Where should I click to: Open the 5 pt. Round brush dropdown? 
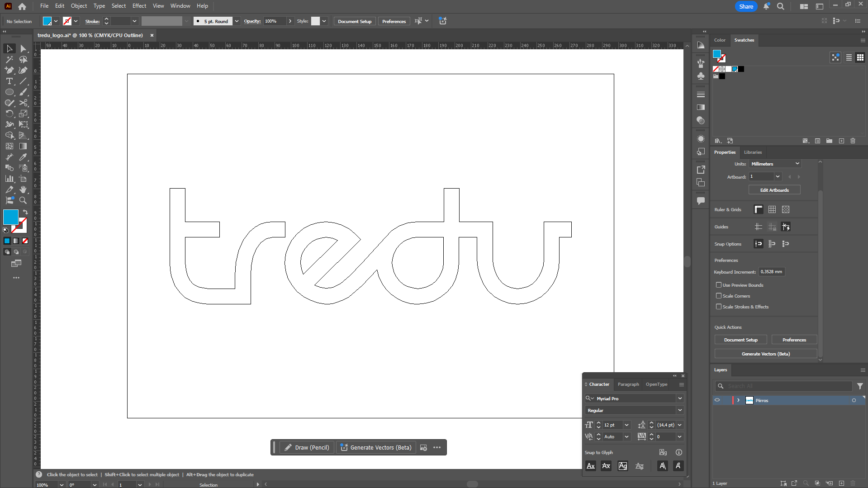[237, 21]
